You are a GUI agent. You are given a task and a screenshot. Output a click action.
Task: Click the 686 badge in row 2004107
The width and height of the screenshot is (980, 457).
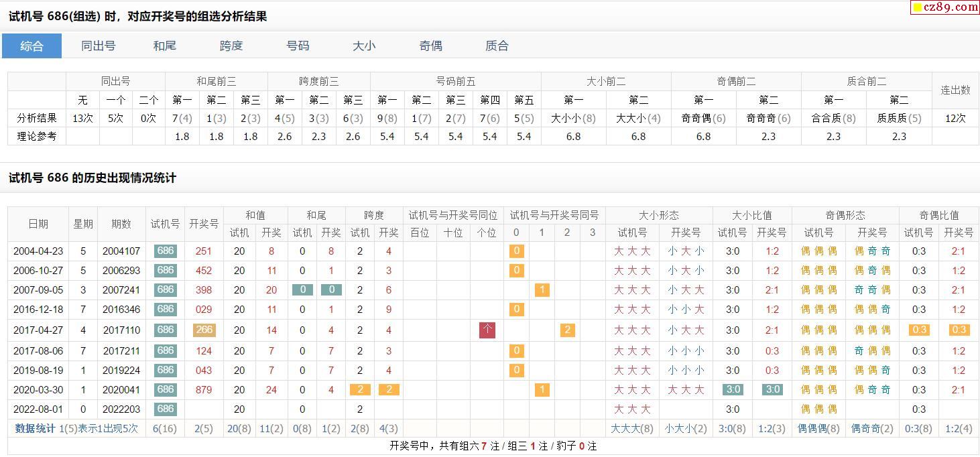coord(165,251)
